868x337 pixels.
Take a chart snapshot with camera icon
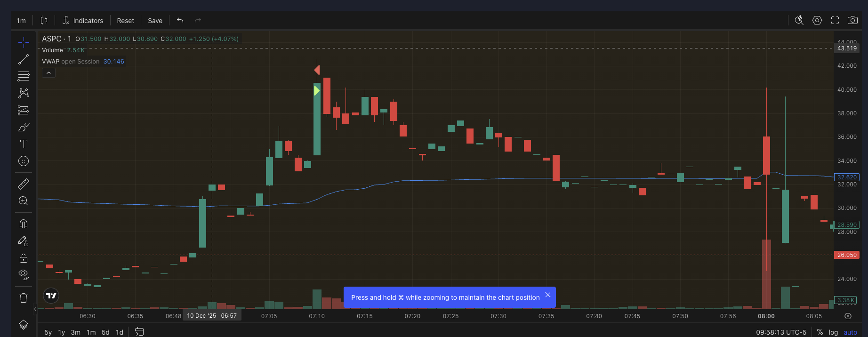click(x=852, y=20)
